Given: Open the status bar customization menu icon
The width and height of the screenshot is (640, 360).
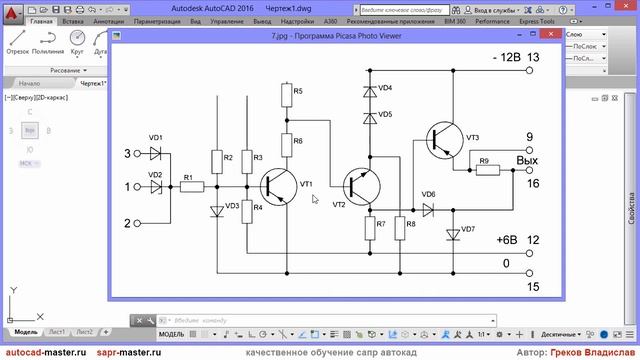Looking at the screenshot, I should tap(630, 334).
